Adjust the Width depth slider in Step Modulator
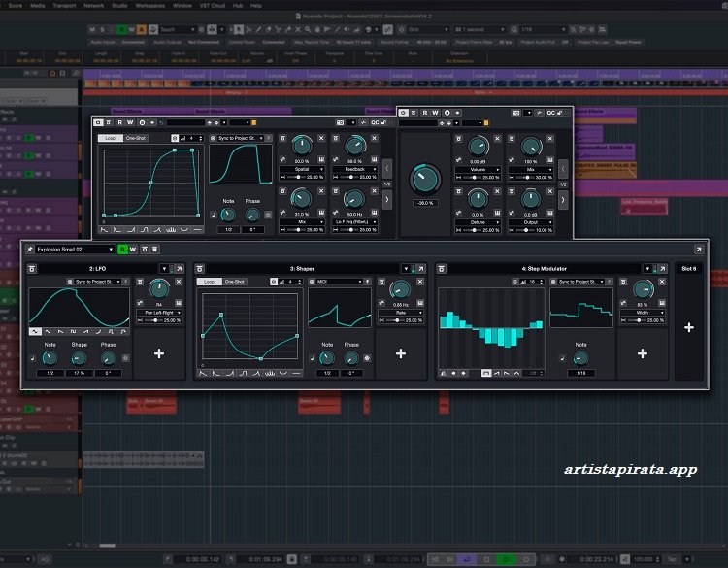The height and width of the screenshot is (568, 728). click(641, 320)
